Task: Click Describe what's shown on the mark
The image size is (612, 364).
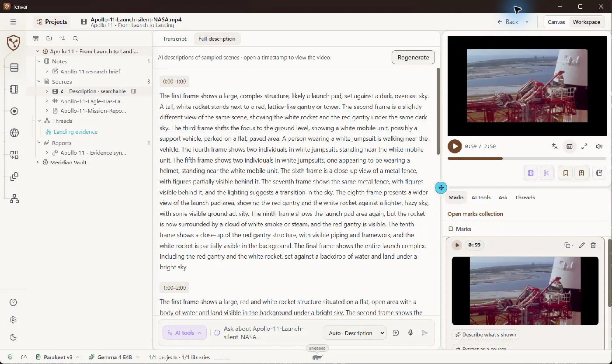Action: pyautogui.click(x=486, y=335)
